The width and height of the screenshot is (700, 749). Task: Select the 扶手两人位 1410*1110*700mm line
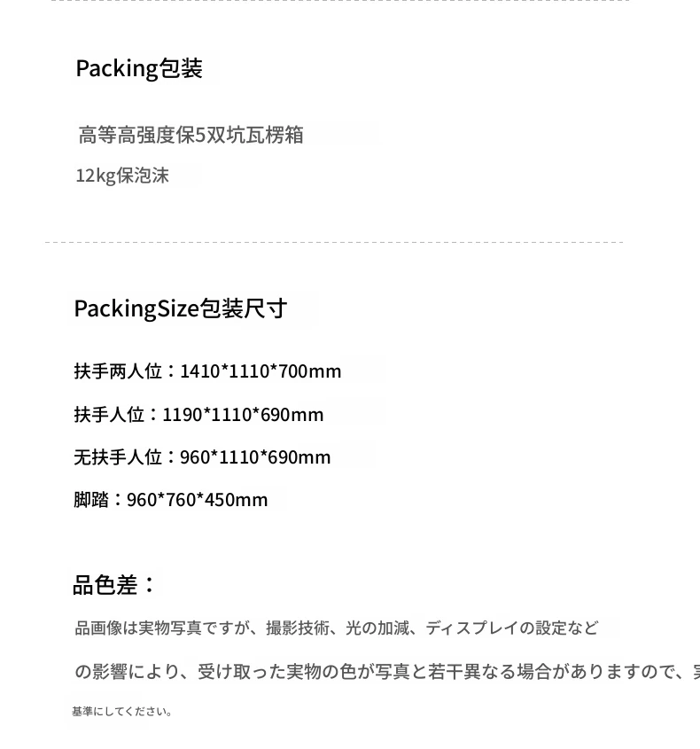click(207, 371)
